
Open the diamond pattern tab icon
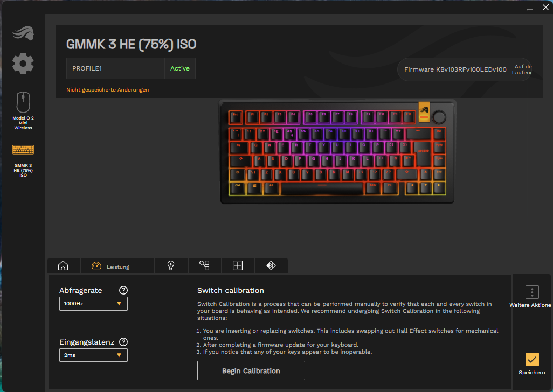point(271,265)
